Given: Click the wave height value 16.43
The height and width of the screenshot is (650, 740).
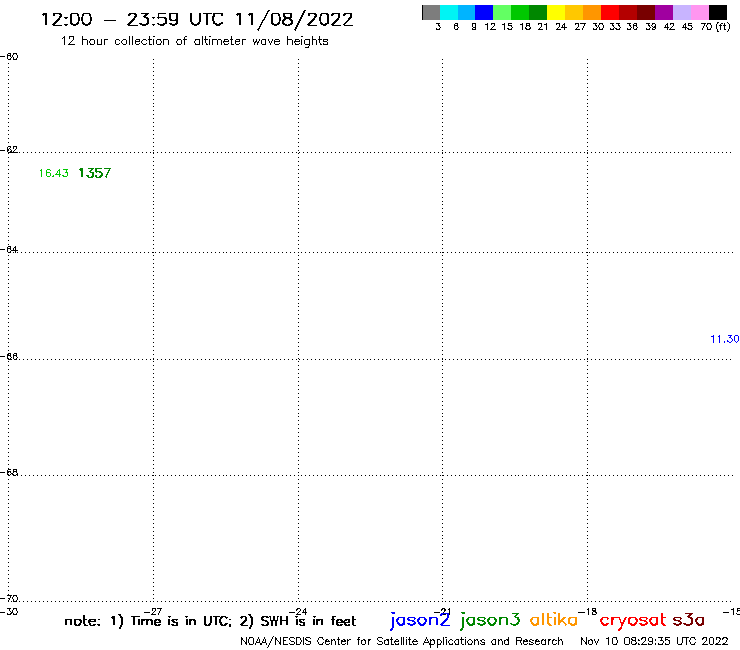Looking at the screenshot, I should click(x=53, y=173).
